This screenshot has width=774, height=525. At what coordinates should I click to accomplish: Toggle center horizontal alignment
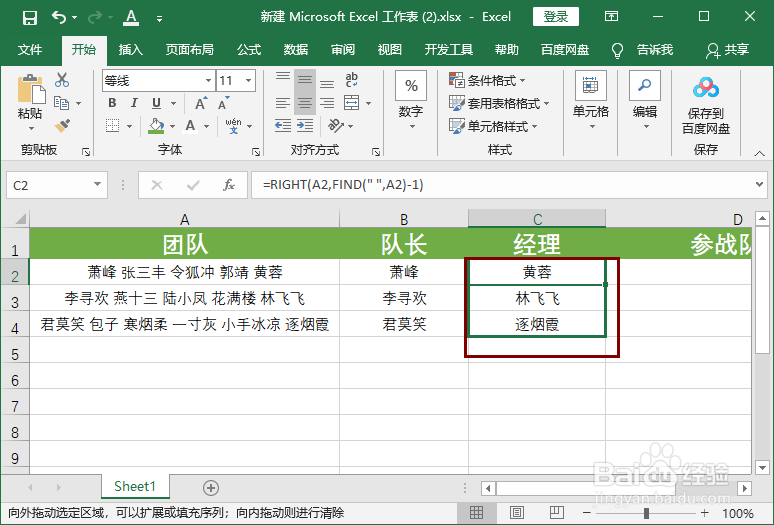click(305, 103)
